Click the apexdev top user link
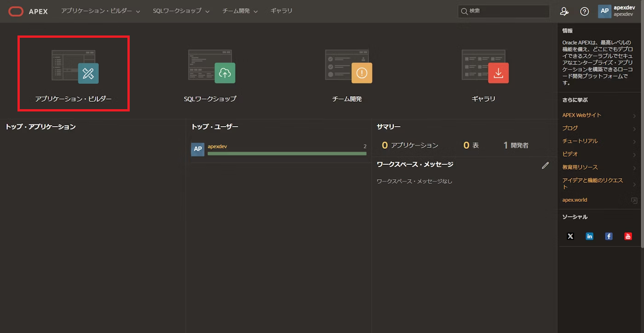The image size is (644, 333). pos(217,146)
